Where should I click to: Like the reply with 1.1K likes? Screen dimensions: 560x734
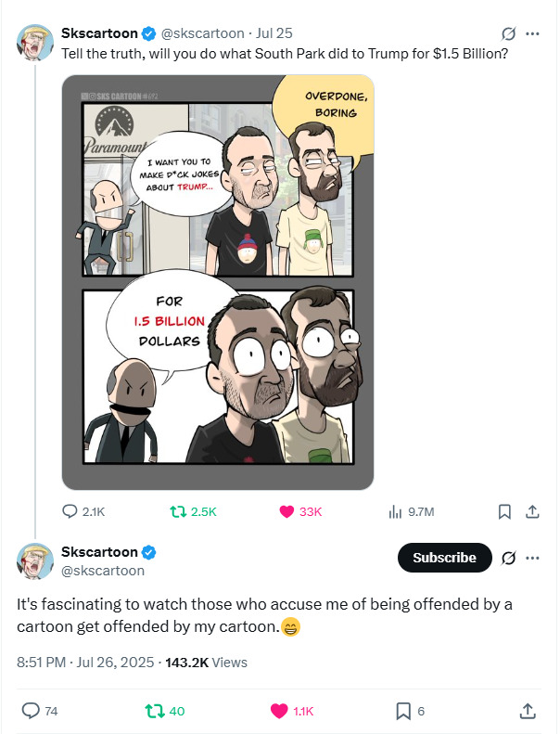[x=279, y=711]
